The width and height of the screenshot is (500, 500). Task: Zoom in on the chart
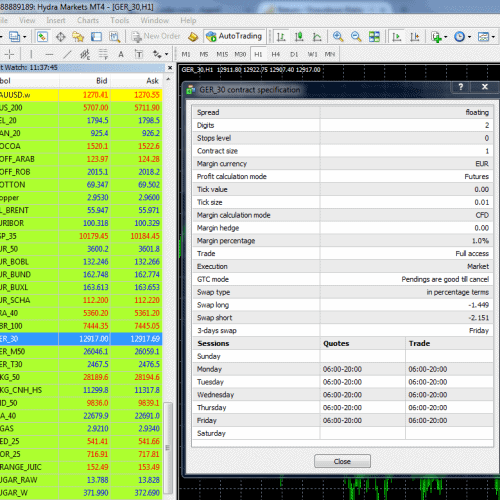(338, 37)
